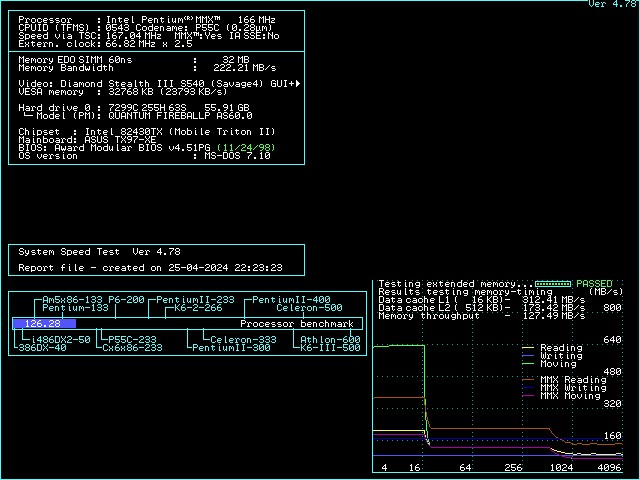This screenshot has width=640, height=480.
Task: Select the Celeron-333 reference marker
Action: coord(243,340)
